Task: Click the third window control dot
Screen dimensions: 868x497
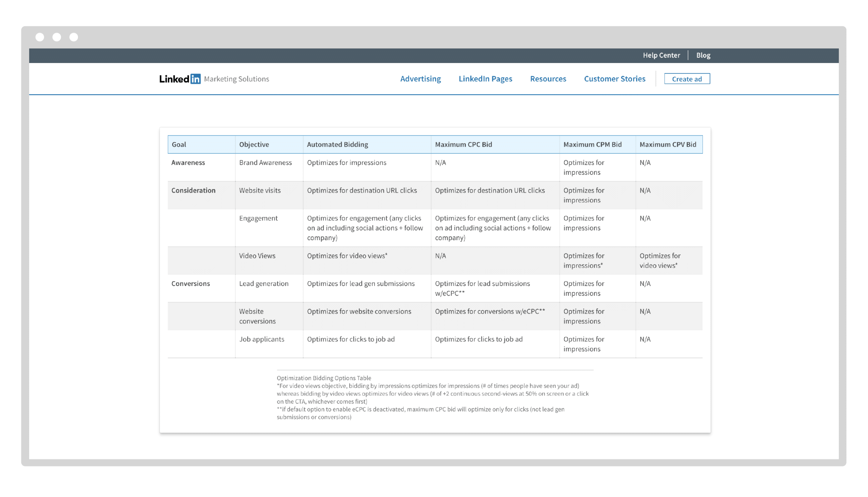Action: coord(74,37)
